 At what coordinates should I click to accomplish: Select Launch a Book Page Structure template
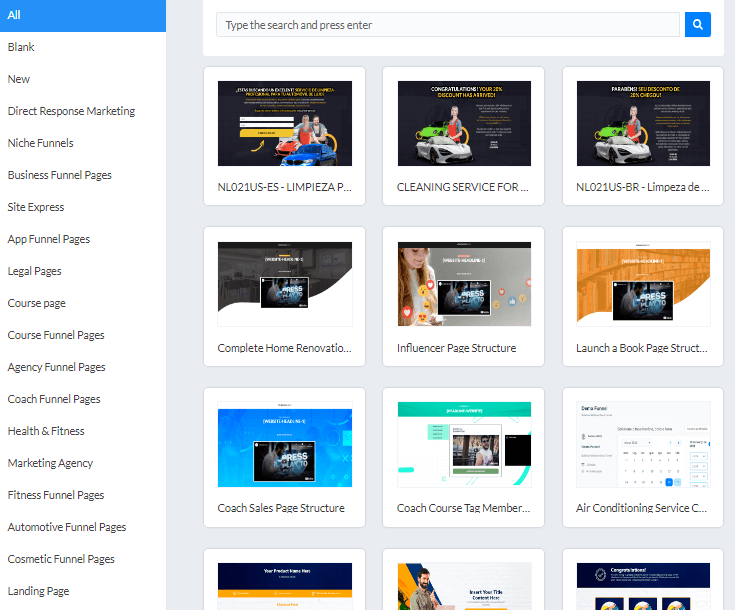(643, 284)
